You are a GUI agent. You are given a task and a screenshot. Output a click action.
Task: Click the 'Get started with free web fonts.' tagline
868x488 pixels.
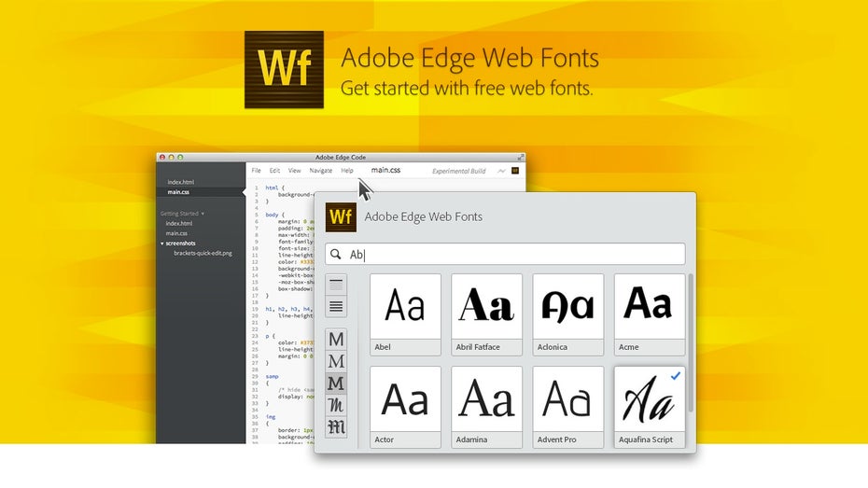[x=466, y=88]
